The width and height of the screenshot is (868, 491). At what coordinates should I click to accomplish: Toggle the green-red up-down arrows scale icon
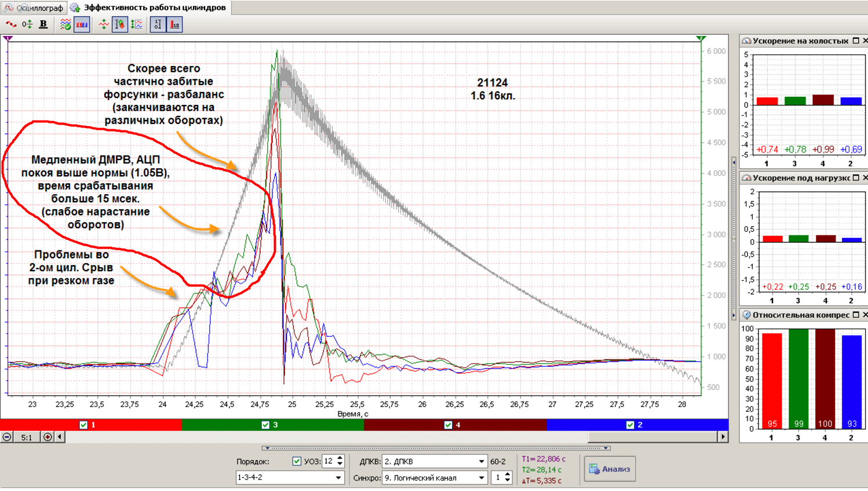[120, 24]
